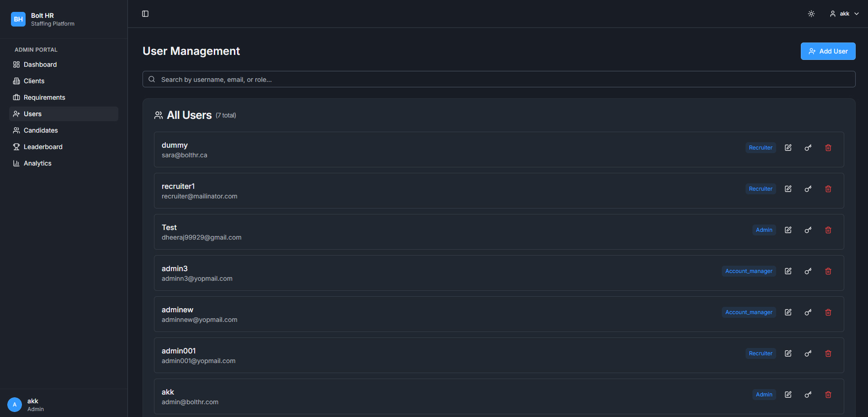Delete the Test user via trash icon
Viewport: 868px width, 417px height.
coord(828,230)
